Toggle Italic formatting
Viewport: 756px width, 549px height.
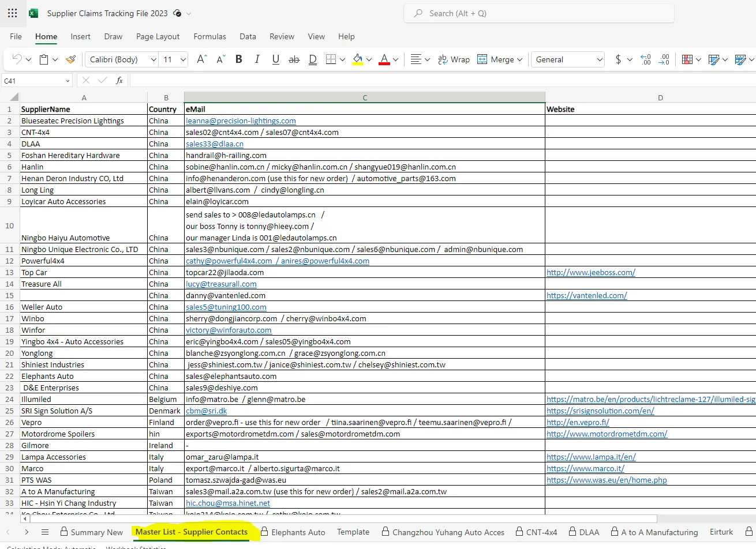[x=257, y=59]
